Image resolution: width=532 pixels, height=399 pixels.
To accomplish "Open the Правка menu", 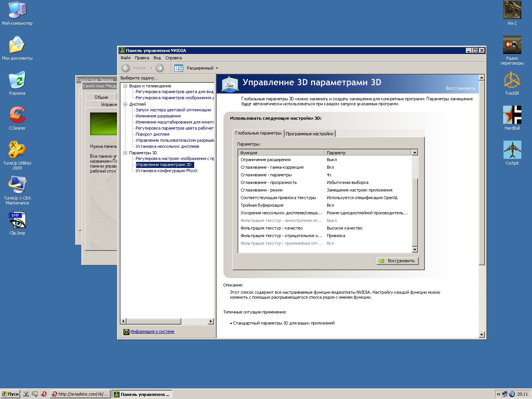I will [x=142, y=58].
